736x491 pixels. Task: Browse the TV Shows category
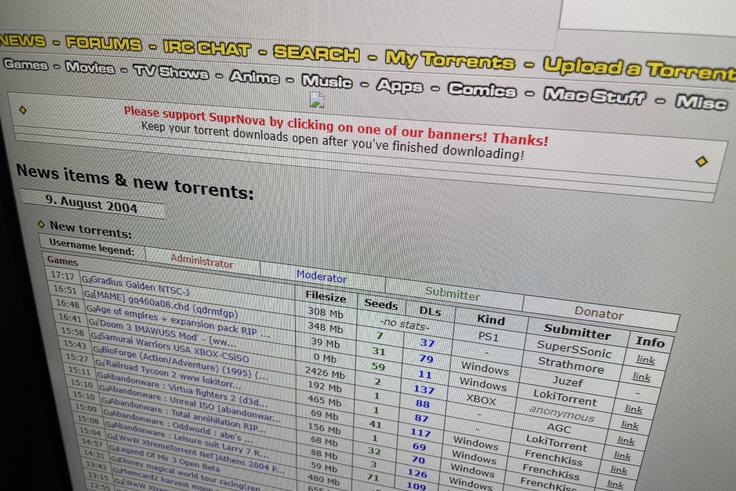click(171, 72)
